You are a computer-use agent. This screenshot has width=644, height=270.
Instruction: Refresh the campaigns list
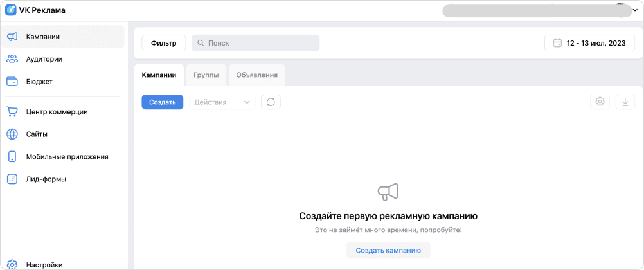tap(271, 102)
